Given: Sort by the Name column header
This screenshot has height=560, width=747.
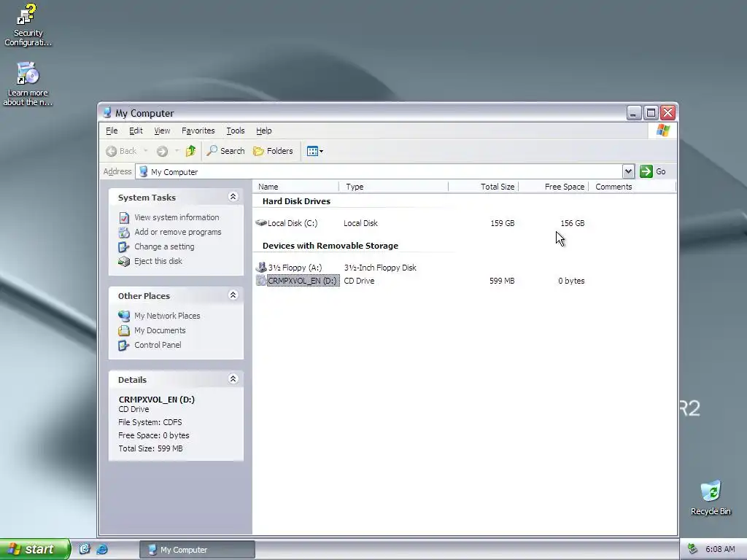Looking at the screenshot, I should tap(295, 187).
